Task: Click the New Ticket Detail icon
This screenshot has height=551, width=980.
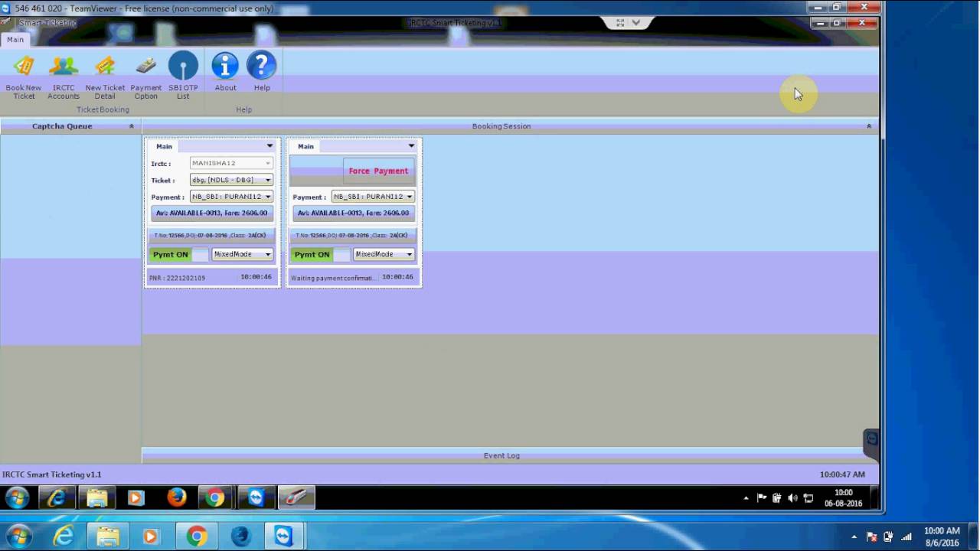Action: click(105, 77)
